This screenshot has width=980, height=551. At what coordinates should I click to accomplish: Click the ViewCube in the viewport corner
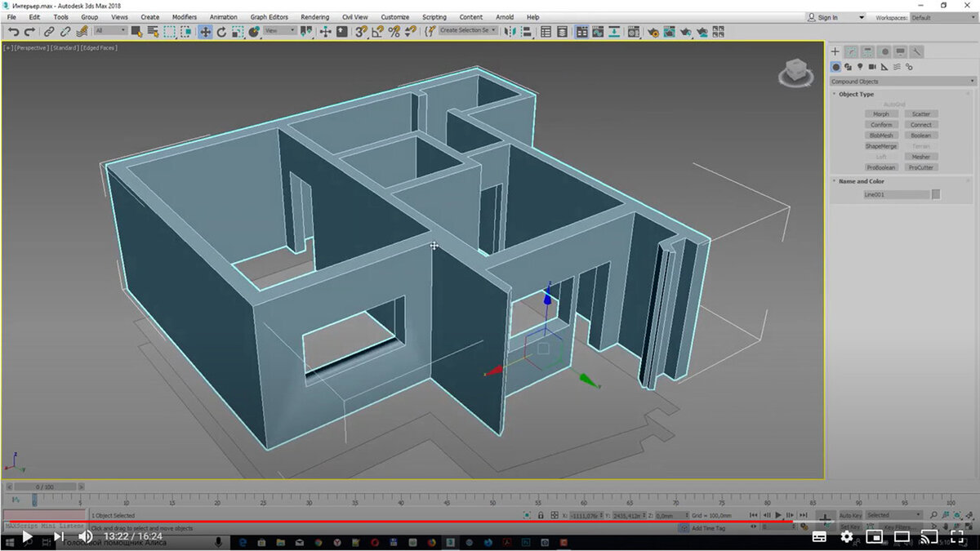795,72
